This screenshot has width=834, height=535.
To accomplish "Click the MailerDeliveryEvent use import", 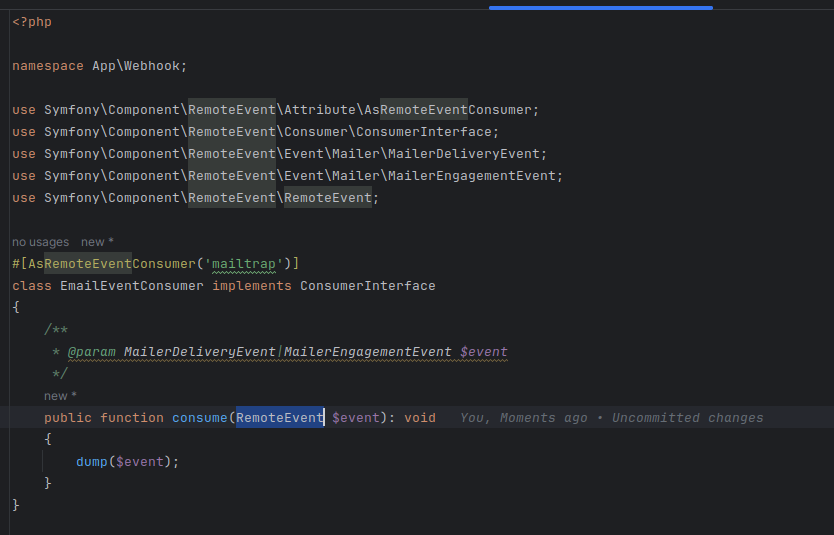I will [279, 154].
